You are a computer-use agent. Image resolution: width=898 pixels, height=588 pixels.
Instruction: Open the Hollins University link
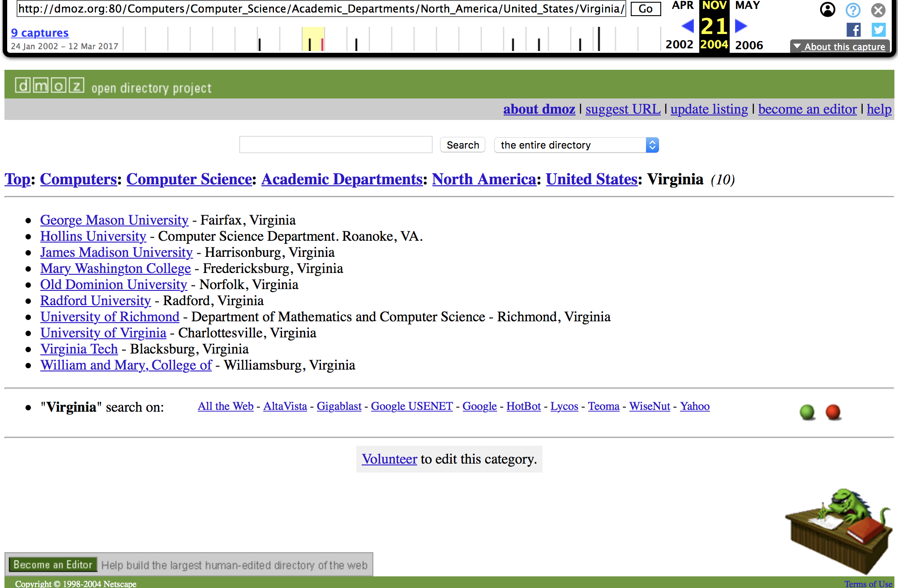93,236
